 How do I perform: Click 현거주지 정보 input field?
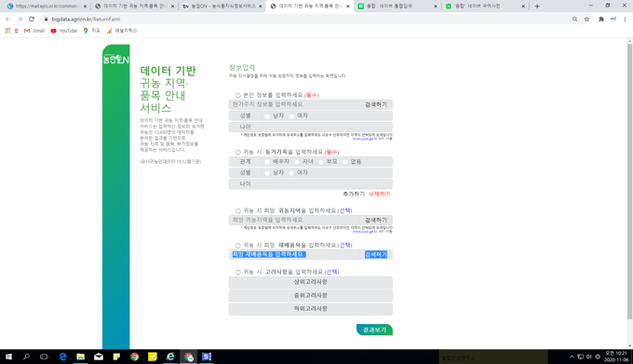click(x=295, y=104)
